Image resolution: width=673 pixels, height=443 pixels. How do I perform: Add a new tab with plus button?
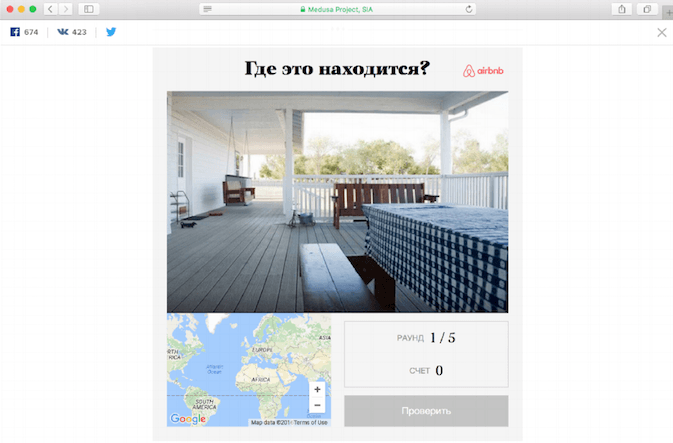[x=669, y=12]
